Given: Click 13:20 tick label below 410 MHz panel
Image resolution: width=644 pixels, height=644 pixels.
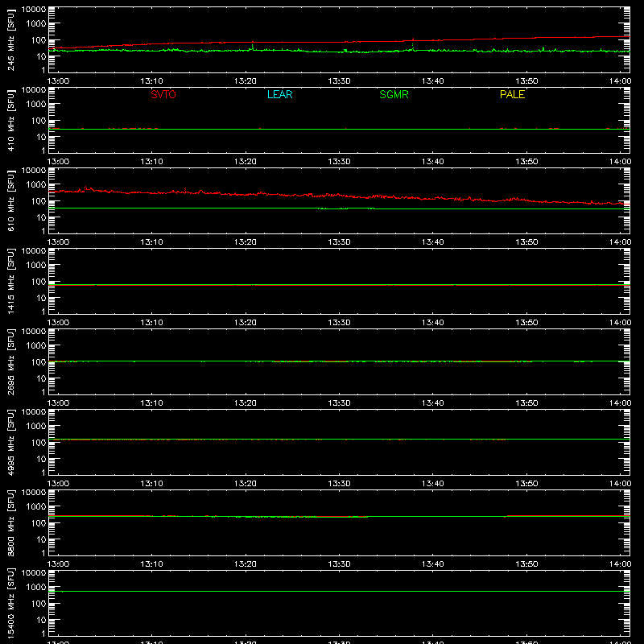Looking at the screenshot, I should point(246,162).
